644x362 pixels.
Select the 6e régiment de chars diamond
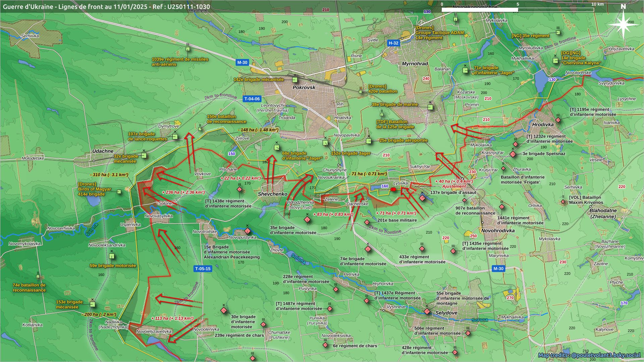click(x=325, y=345)
